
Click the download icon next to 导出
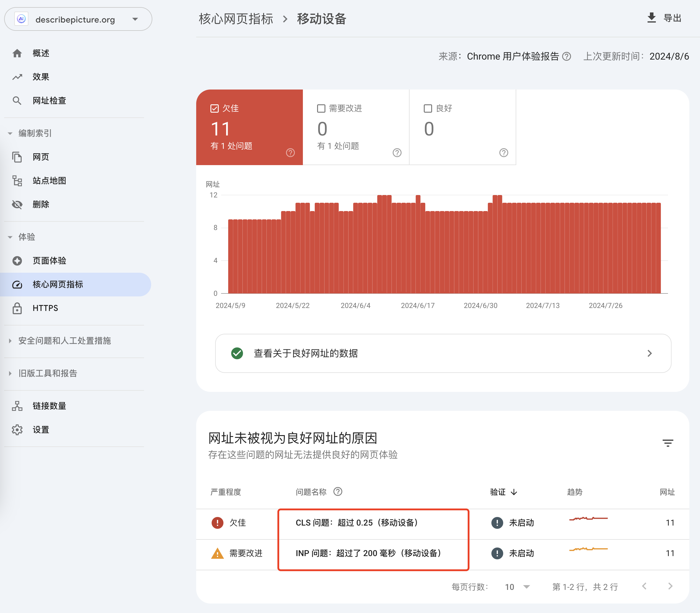651,18
